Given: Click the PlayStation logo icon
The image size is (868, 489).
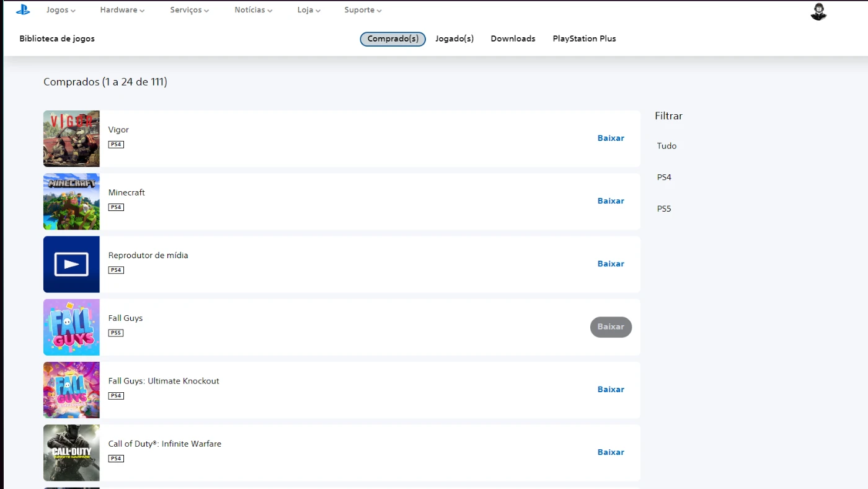Looking at the screenshot, I should point(23,10).
